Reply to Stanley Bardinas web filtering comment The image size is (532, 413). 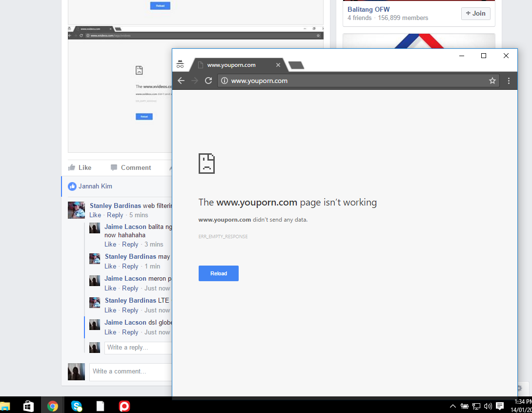(115, 215)
